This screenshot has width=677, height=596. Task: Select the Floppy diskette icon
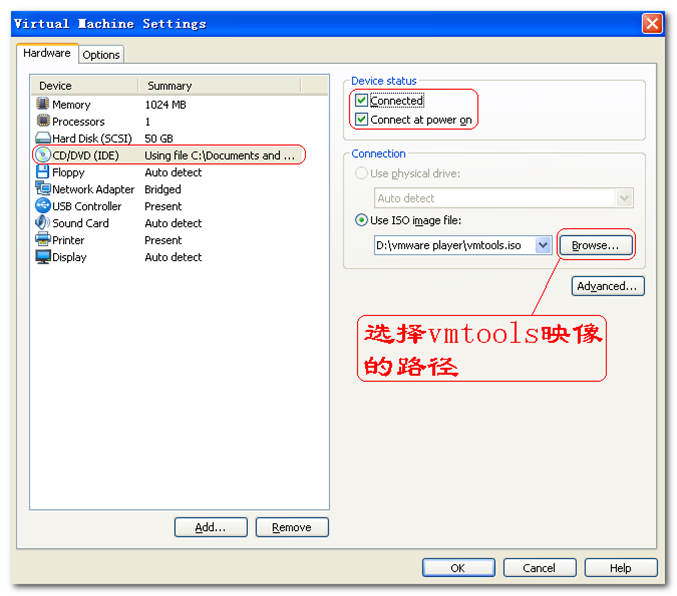[x=42, y=171]
